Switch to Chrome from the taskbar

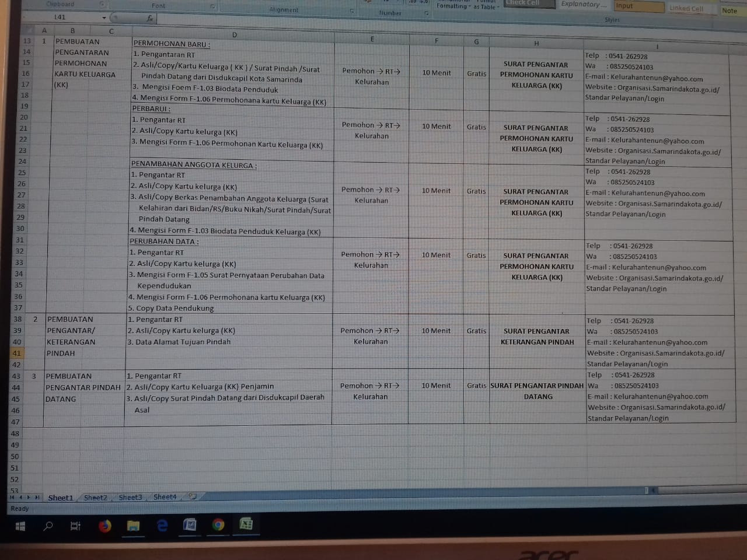coord(218,525)
